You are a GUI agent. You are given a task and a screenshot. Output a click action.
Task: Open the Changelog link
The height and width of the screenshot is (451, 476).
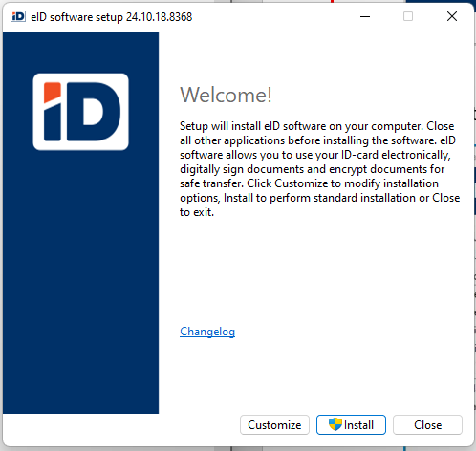[207, 332]
